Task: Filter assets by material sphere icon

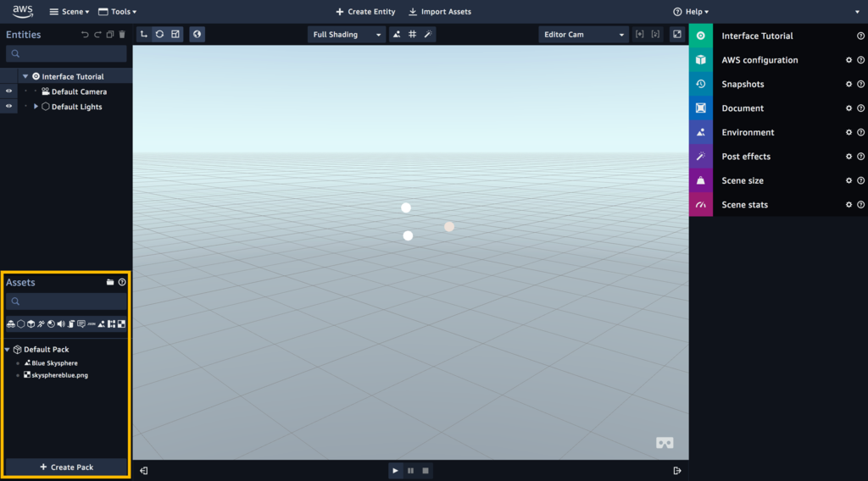Action: (x=51, y=324)
